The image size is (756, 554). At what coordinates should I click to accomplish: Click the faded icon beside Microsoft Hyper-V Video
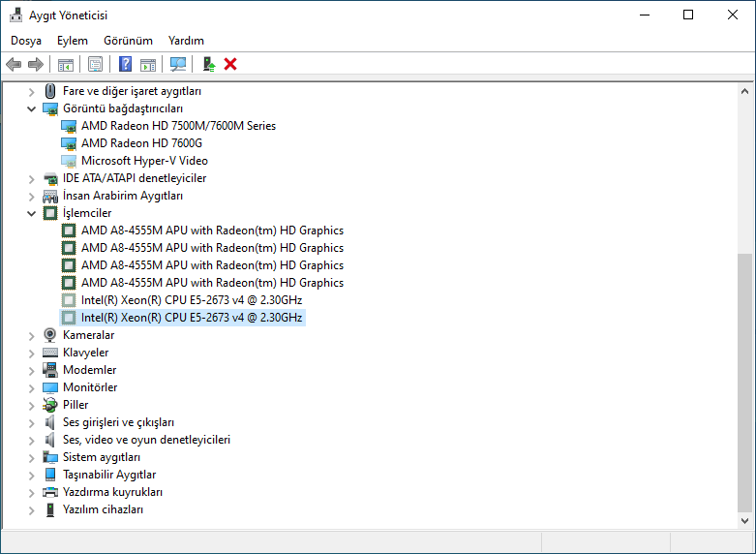[69, 161]
